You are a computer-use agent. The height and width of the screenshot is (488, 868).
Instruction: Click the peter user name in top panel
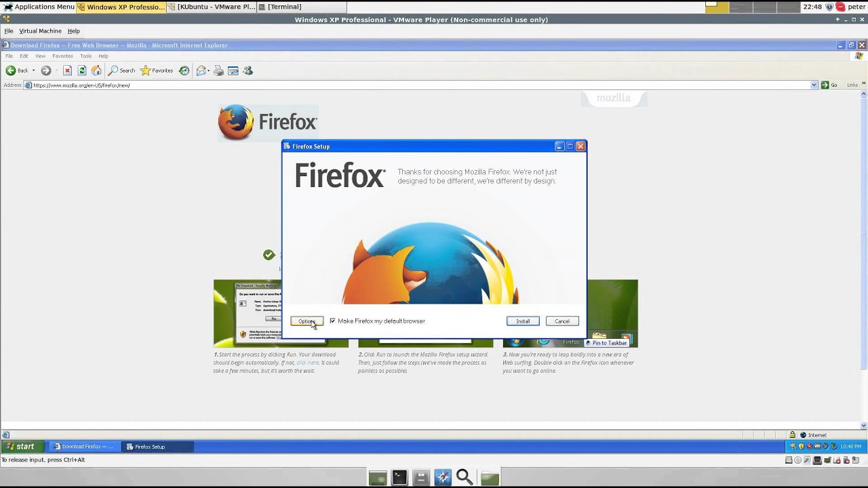[855, 7]
